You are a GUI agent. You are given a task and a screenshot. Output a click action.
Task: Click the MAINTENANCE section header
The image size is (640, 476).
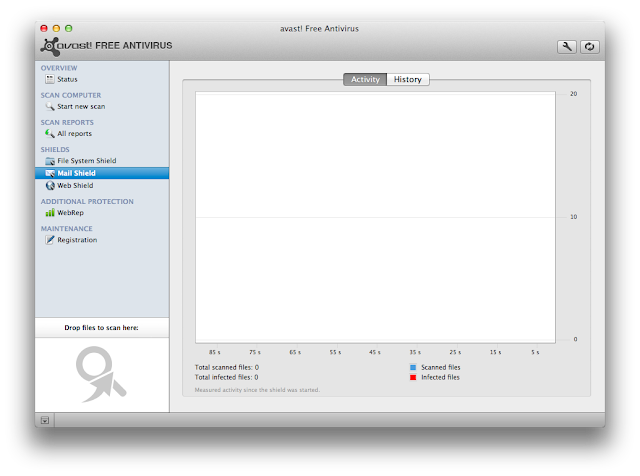pyautogui.click(x=67, y=229)
